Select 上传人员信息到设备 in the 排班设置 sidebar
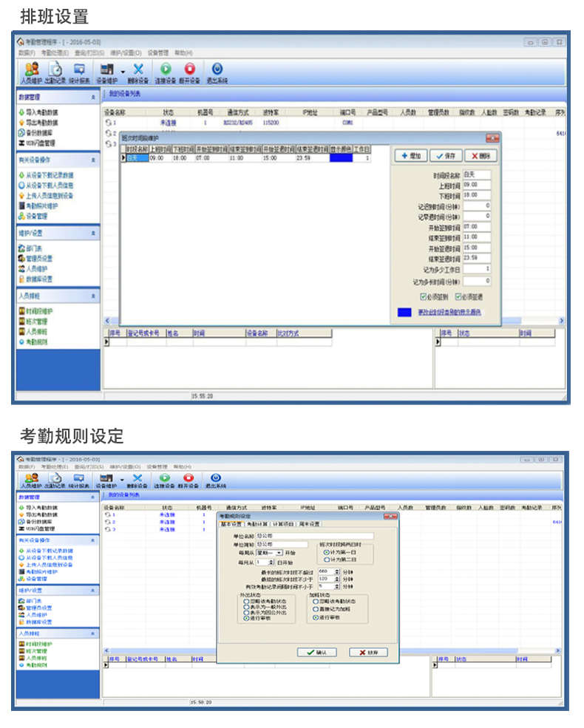The width and height of the screenshot is (584, 728). pyautogui.click(x=46, y=195)
